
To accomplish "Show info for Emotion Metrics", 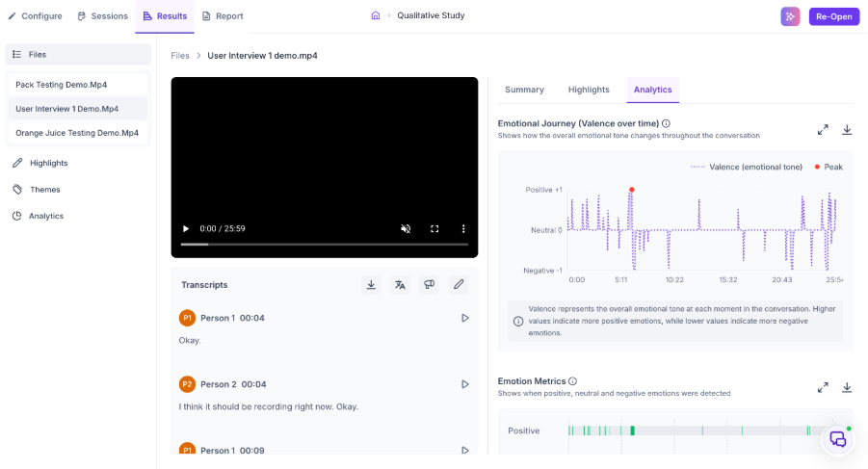I will coord(573,381).
